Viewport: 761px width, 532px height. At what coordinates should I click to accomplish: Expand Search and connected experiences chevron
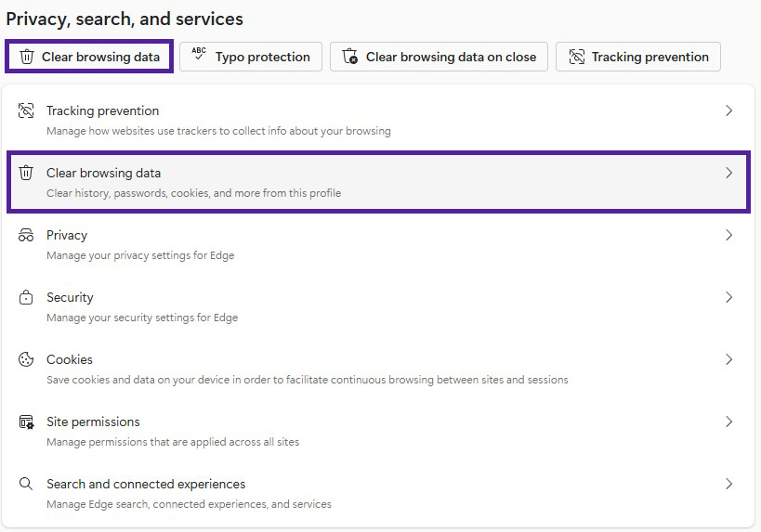(x=728, y=484)
